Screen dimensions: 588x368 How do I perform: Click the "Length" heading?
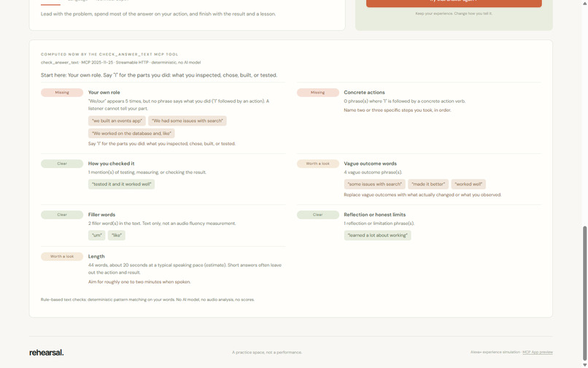(96, 256)
